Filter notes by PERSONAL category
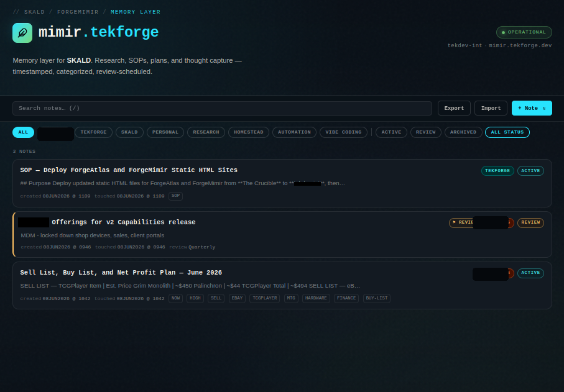564x392 pixels. [x=165, y=132]
